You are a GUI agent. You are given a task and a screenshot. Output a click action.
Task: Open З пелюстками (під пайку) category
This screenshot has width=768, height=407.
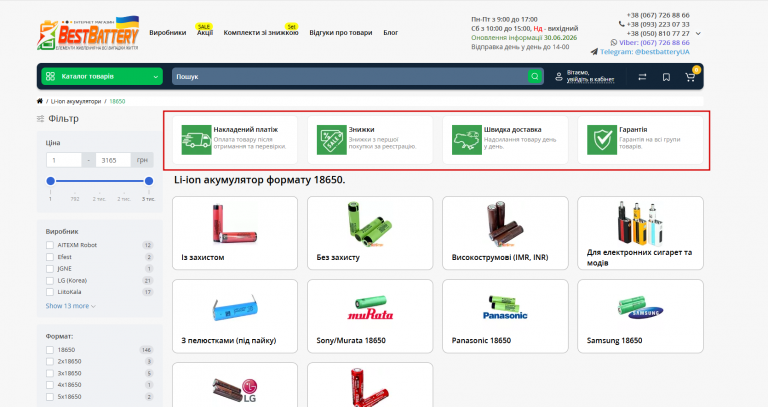pos(235,316)
